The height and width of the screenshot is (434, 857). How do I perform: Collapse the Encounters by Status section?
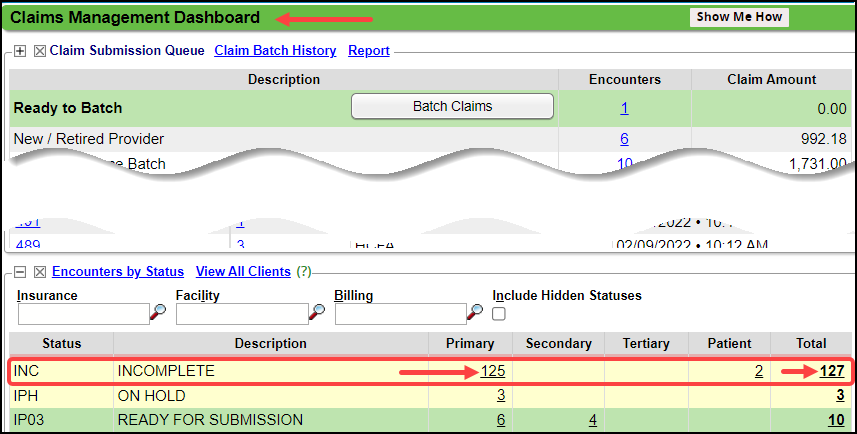point(20,272)
